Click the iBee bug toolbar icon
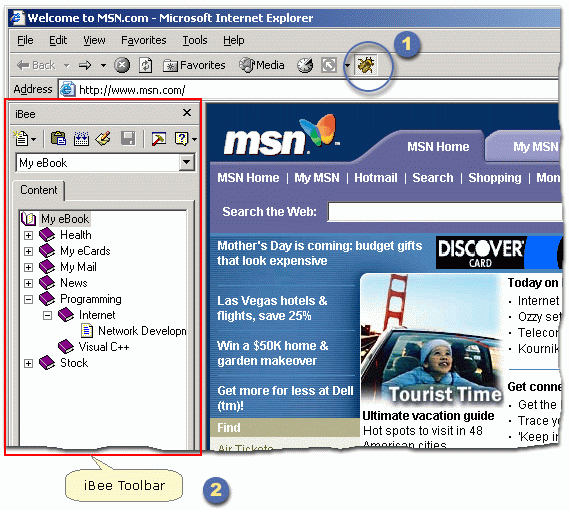The image size is (570, 510). [x=366, y=65]
